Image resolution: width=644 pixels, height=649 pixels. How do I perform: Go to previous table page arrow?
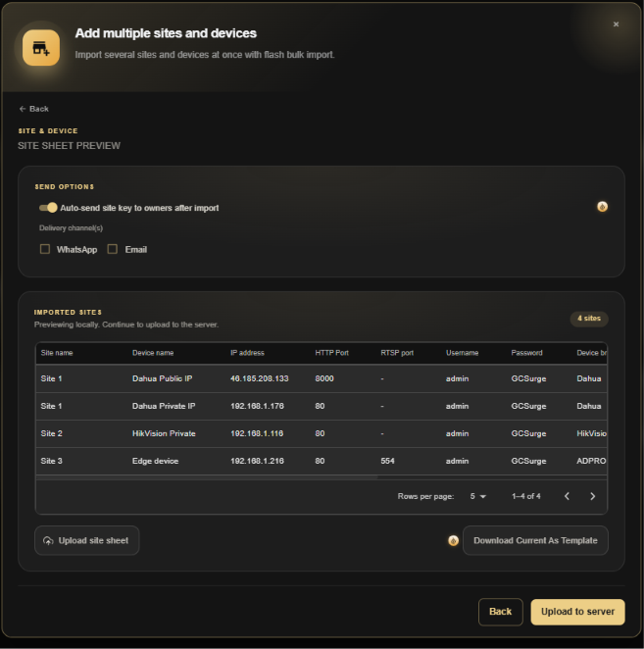click(567, 496)
